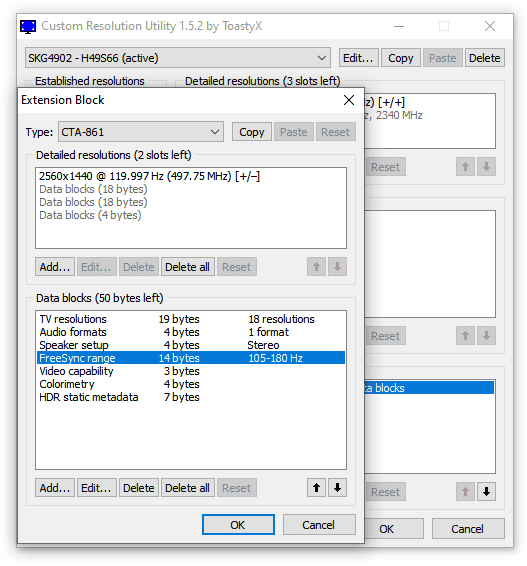This screenshot has width=527, height=566.
Task: Click Copy in the main window's top row
Action: pos(401,58)
